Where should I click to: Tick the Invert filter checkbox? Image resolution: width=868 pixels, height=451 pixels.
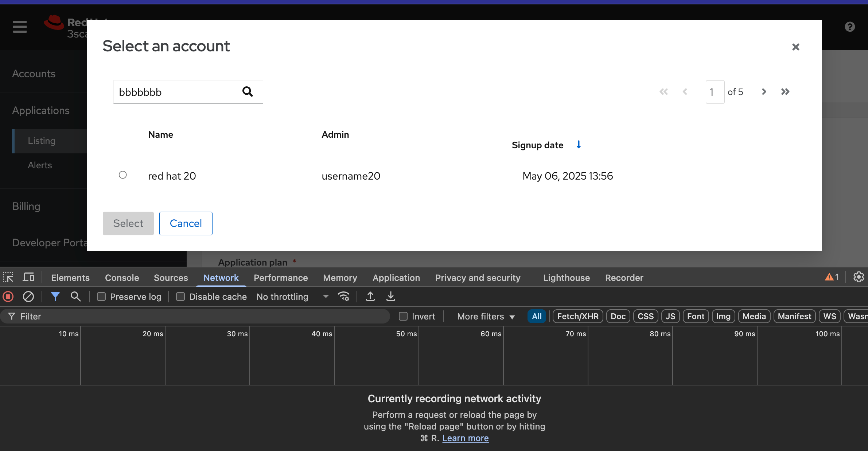click(403, 316)
